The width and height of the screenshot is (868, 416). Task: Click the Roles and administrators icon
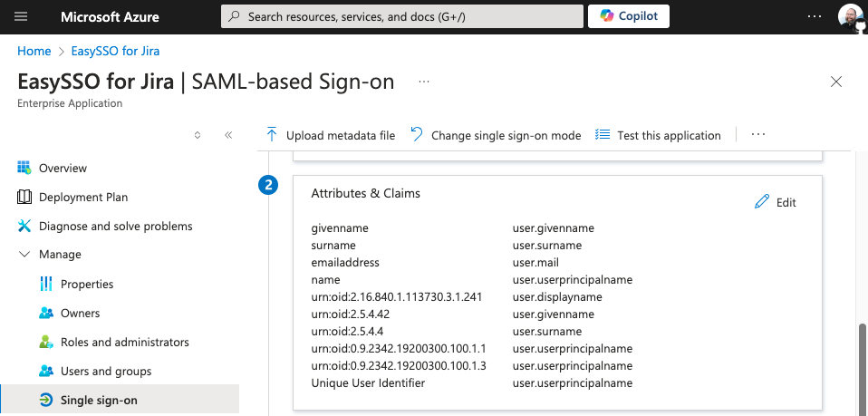click(x=46, y=343)
